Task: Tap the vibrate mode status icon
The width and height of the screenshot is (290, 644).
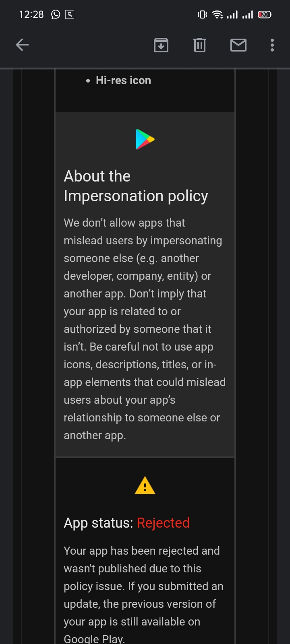Action: point(202,14)
